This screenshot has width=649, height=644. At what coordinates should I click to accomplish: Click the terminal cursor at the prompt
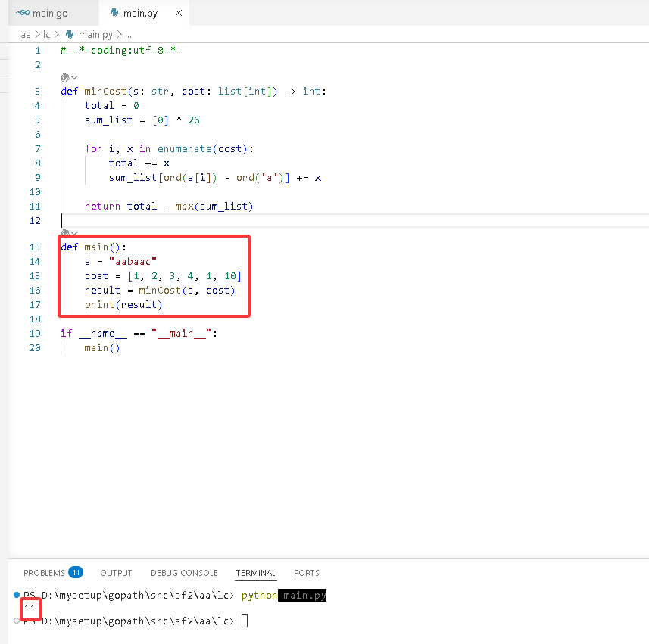pos(245,621)
